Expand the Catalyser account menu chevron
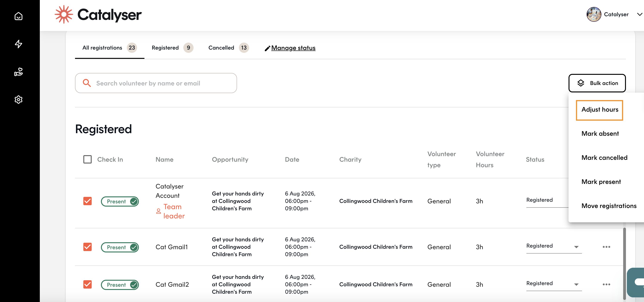Viewport: 644px width, 302px height. [640, 15]
